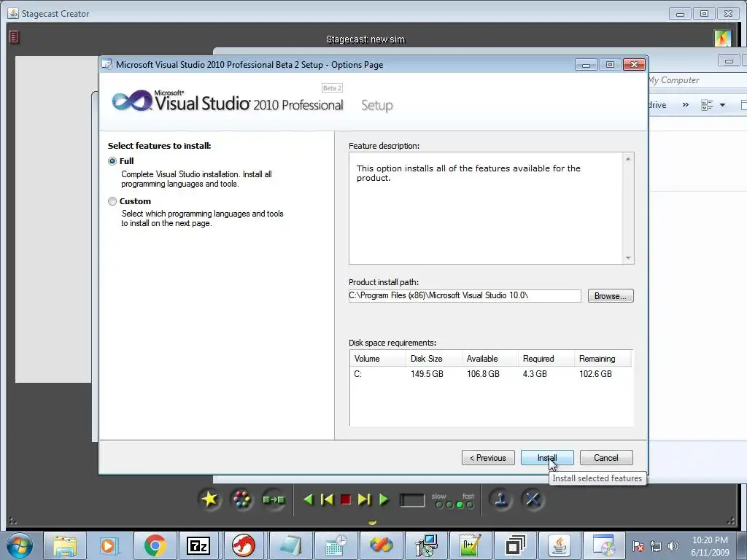
Task: Click the green play backward arrow
Action: point(309,499)
